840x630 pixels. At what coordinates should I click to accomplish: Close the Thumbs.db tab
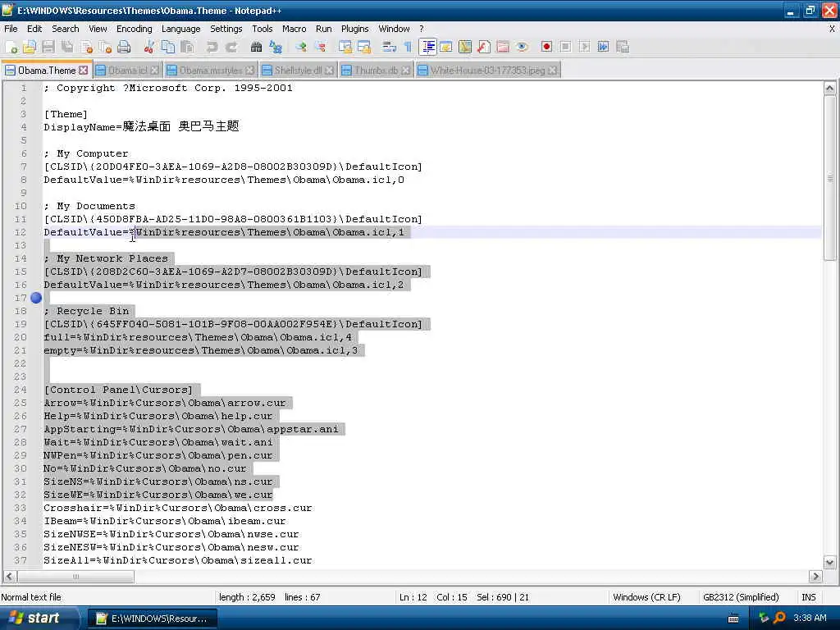pos(406,71)
